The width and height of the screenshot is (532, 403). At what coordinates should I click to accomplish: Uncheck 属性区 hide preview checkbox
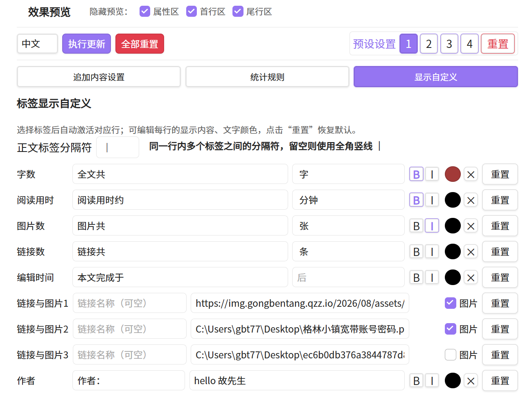pyautogui.click(x=145, y=11)
